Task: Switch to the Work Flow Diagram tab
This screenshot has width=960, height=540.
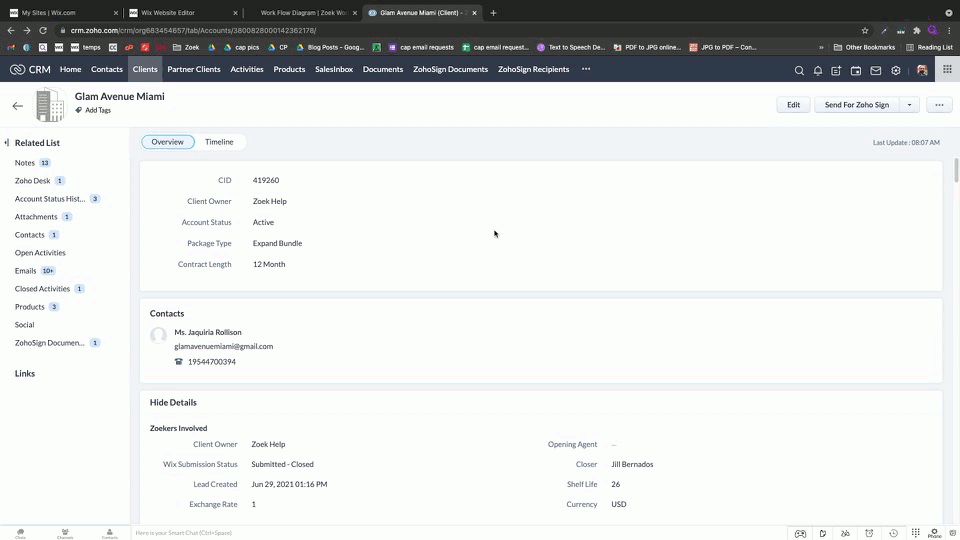Action: [x=303, y=13]
